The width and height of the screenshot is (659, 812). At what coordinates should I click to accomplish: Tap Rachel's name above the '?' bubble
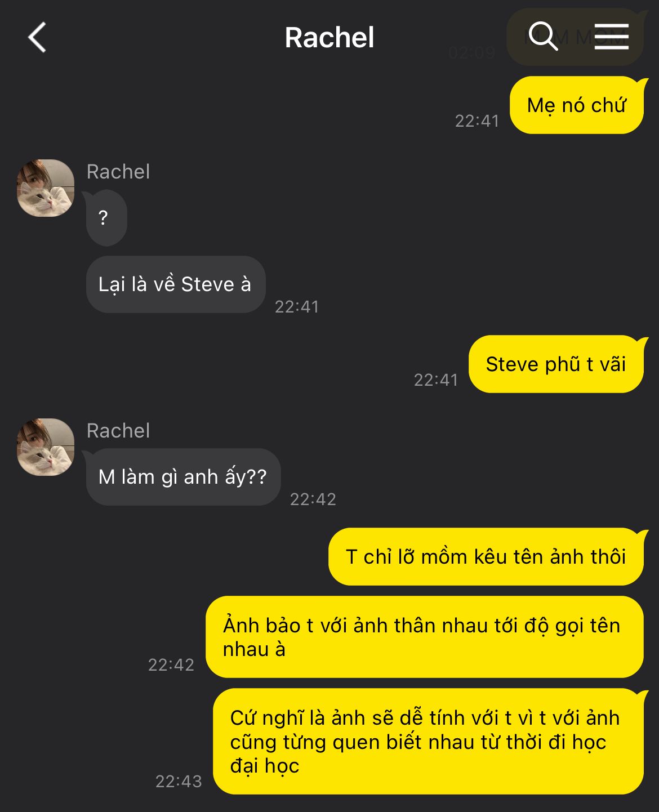click(x=118, y=172)
